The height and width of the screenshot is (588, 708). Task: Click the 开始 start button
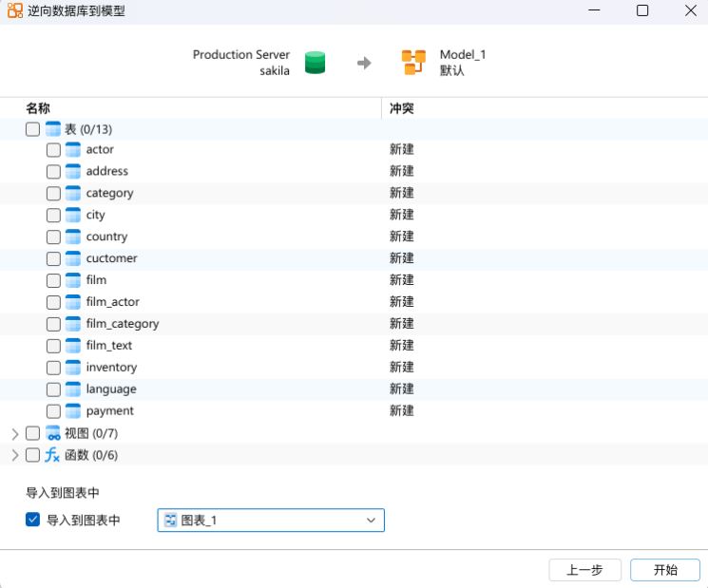pos(665,570)
